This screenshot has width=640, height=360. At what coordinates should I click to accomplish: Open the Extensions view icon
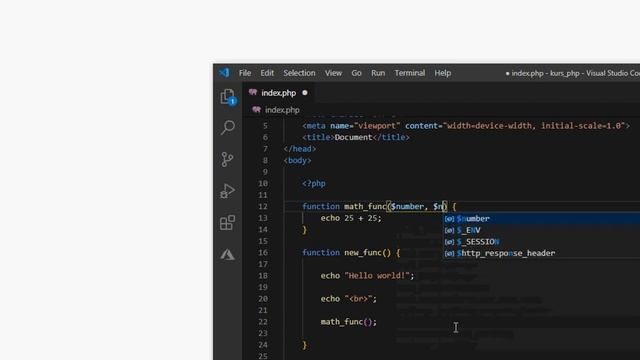(227, 223)
